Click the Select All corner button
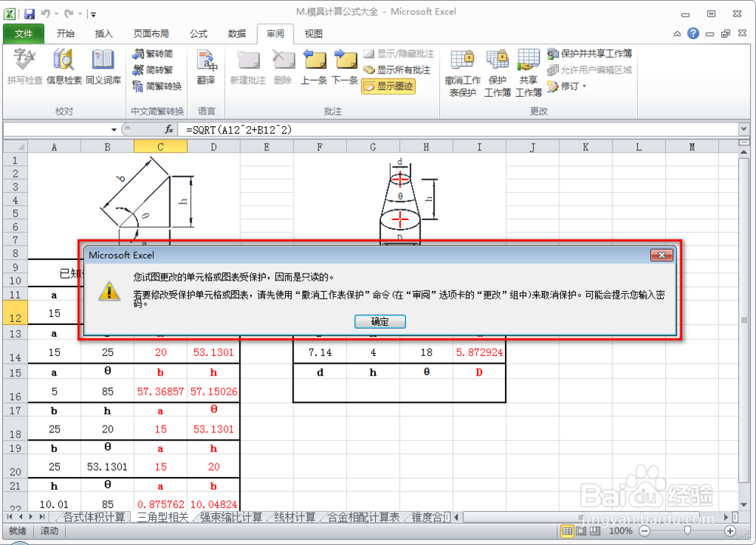 tap(15, 147)
